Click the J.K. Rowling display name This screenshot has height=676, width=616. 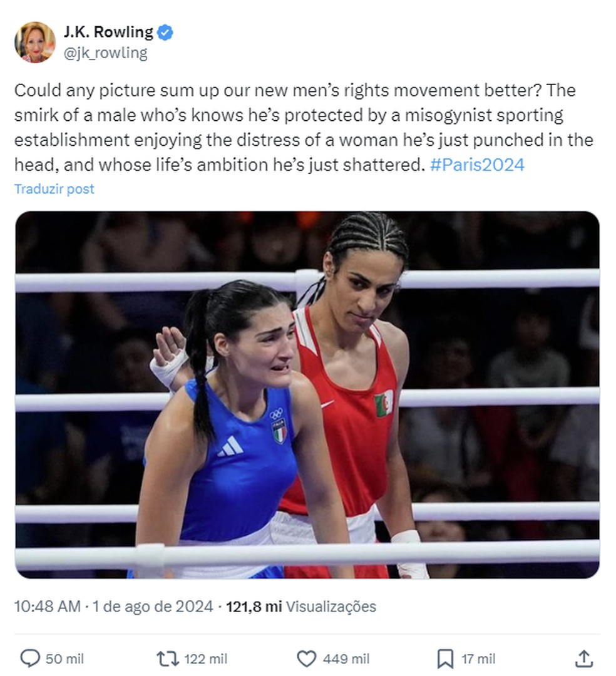point(108,32)
